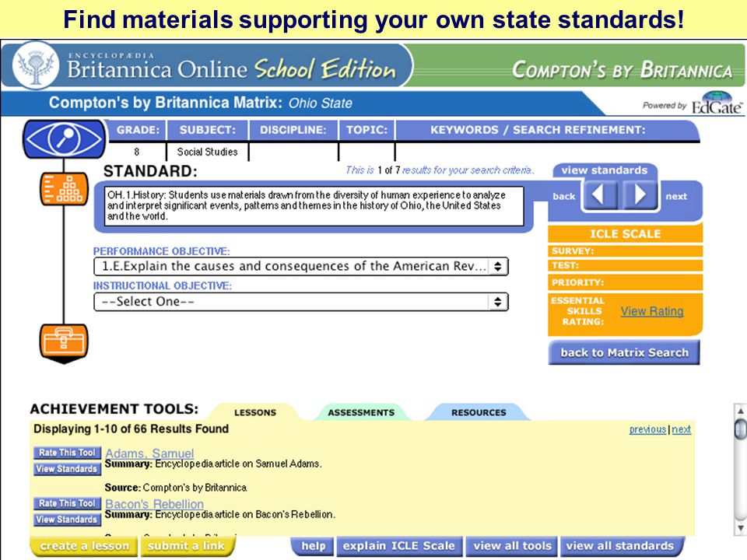Viewport: 747px width, 560px height.
Task: Switch to the Assessments tab
Action: [361, 412]
